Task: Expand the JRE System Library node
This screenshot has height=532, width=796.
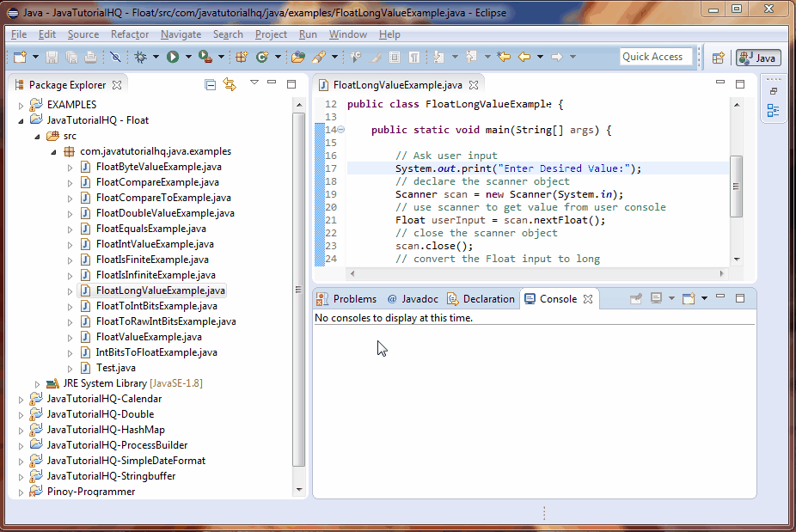Action: (x=37, y=384)
